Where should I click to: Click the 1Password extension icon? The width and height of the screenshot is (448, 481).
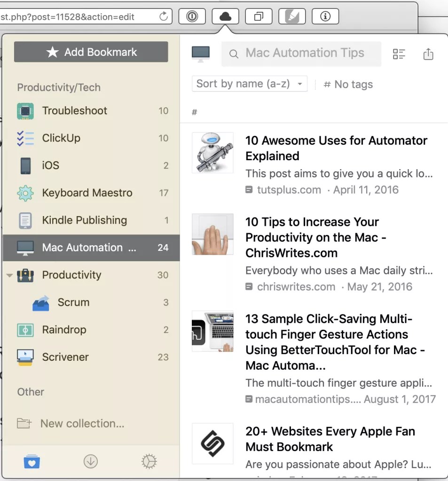point(192,16)
